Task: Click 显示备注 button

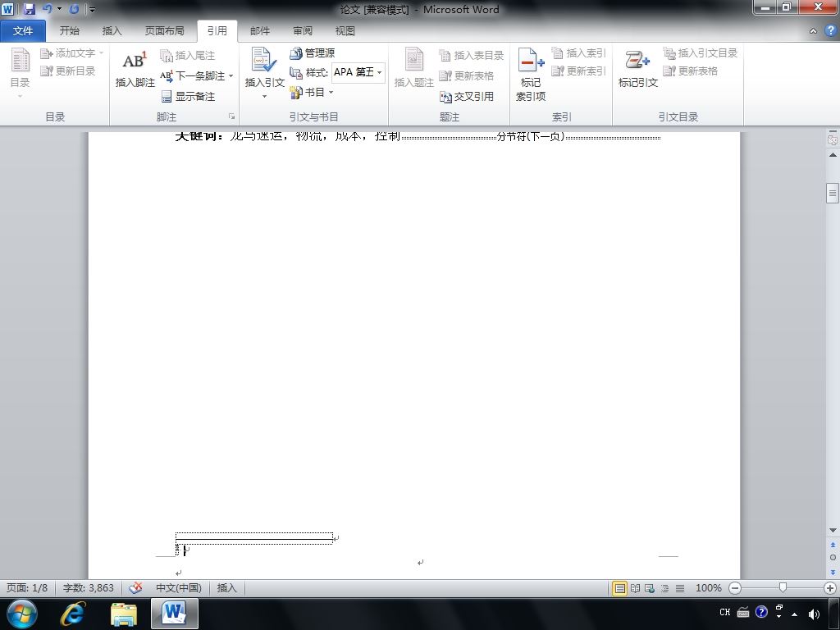Action: (188, 97)
